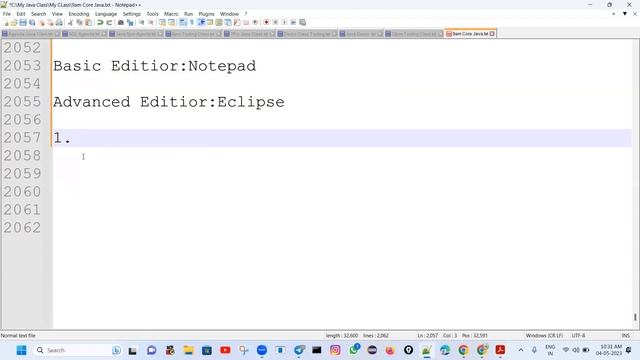Open the Search menu
640x360 pixels.
38,14
